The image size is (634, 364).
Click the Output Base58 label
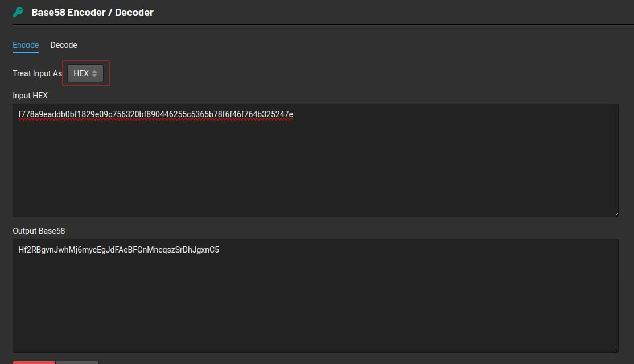click(x=39, y=230)
